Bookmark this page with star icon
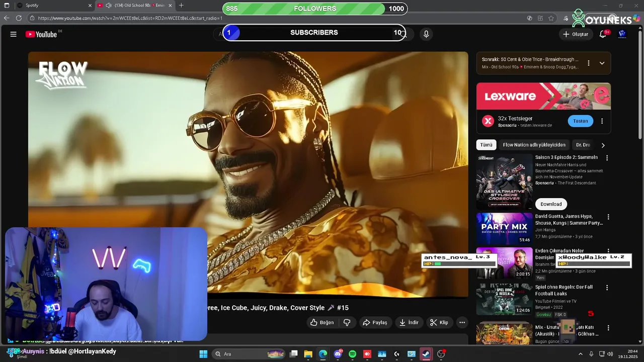The height and width of the screenshot is (362, 644). pos(551,18)
